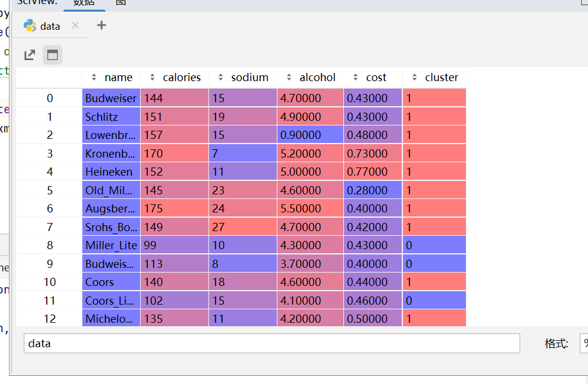
Task: Select the Schlitz name cell
Action: [112, 117]
